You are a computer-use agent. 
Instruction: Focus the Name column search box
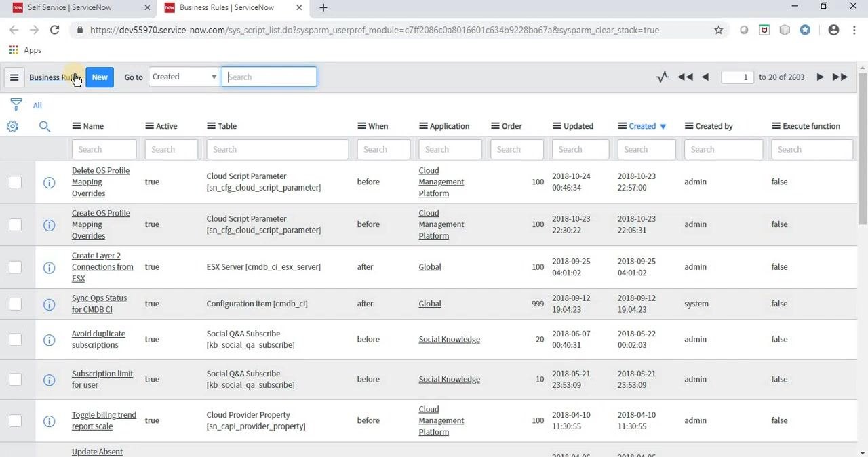pyautogui.click(x=104, y=149)
